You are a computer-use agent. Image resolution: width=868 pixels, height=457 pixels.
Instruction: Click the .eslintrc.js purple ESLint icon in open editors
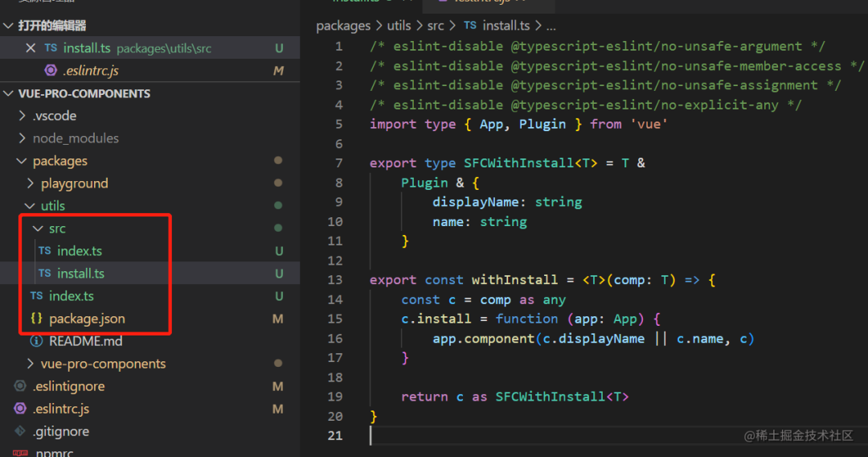click(51, 70)
